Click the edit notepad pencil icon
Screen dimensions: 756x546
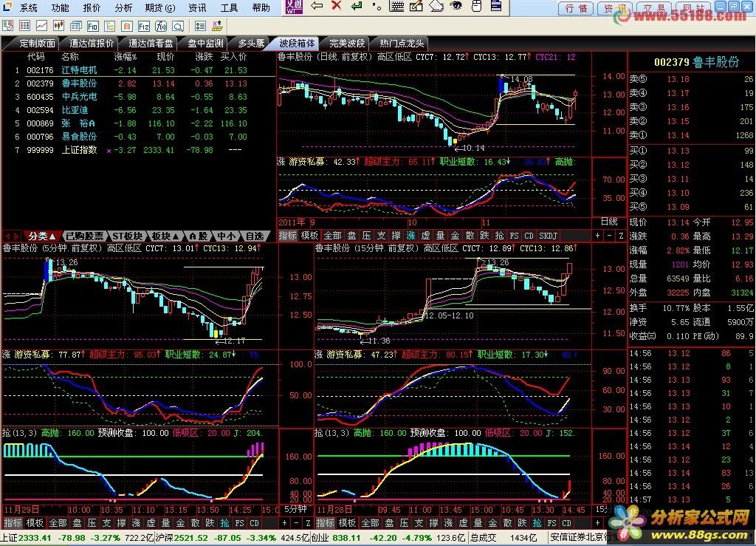[x=416, y=6]
